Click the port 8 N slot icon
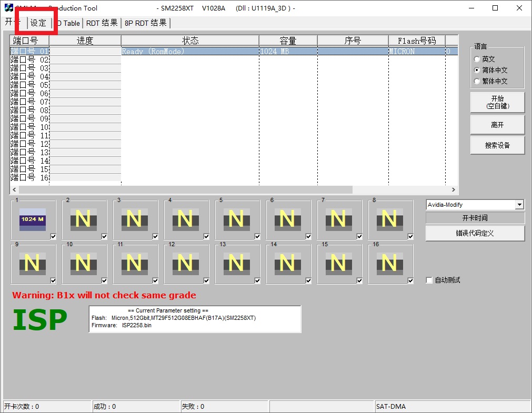The width and height of the screenshot is (532, 413). [x=389, y=219]
